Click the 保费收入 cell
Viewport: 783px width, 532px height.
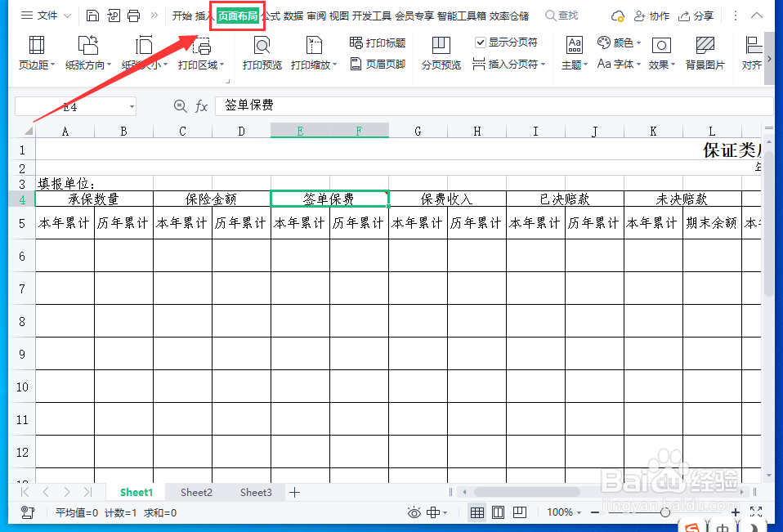[x=447, y=199]
